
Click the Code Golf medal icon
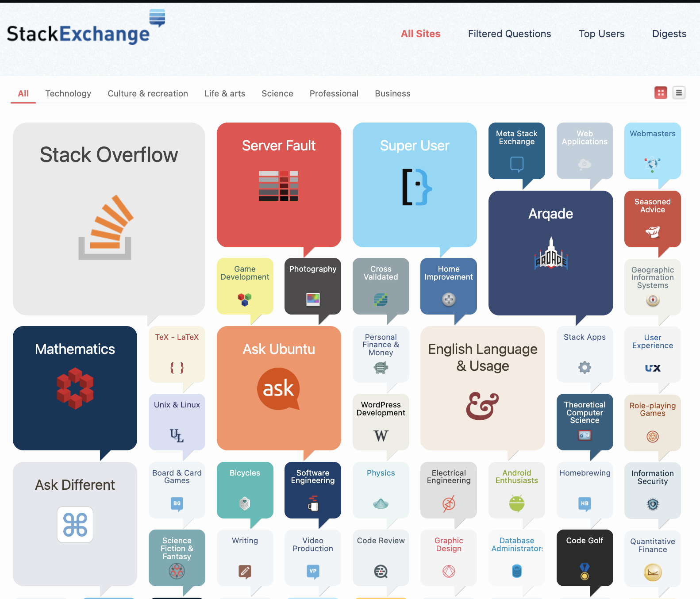(x=585, y=571)
